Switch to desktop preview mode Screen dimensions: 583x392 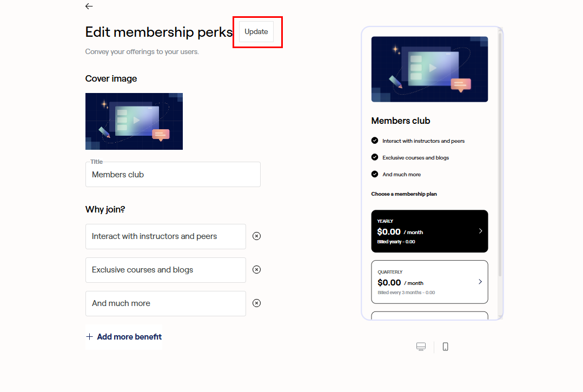pos(421,347)
